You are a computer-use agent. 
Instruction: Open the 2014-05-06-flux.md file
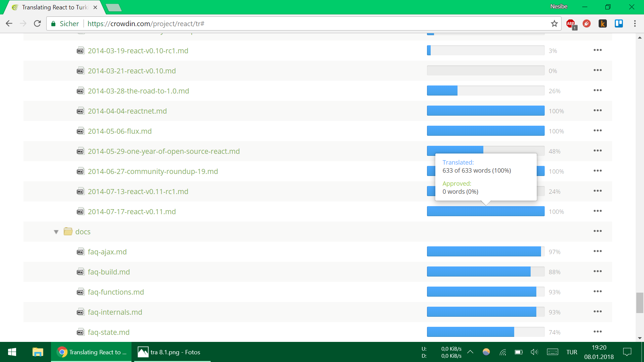[120, 131]
